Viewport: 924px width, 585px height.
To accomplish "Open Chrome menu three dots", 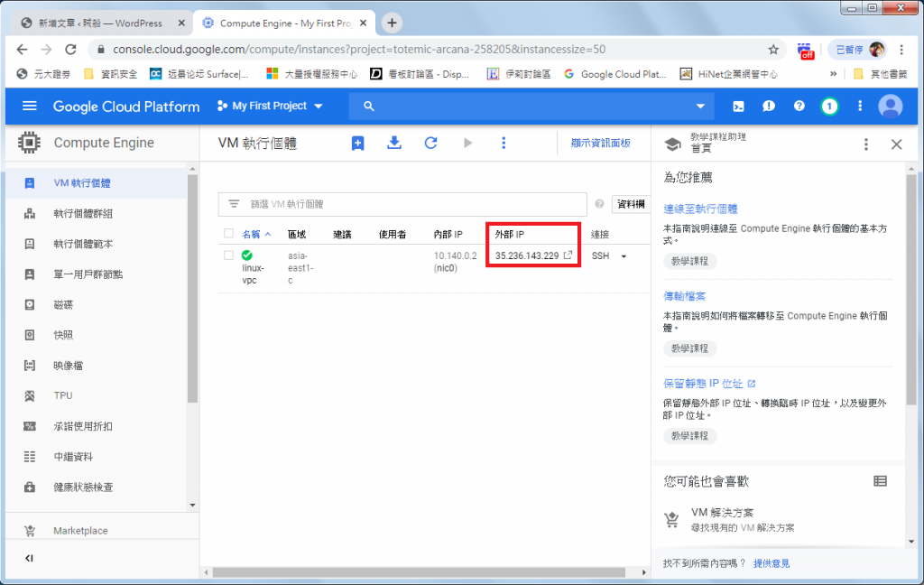I will pos(901,50).
